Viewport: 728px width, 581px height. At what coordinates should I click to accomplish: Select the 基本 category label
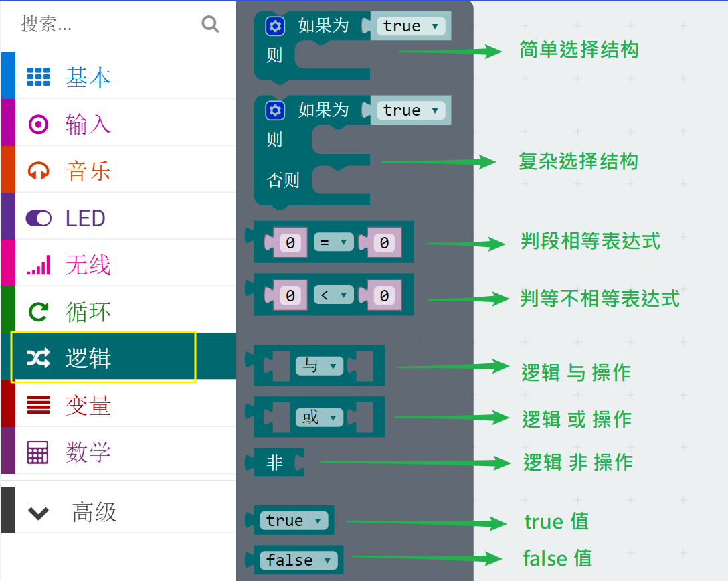coord(88,77)
